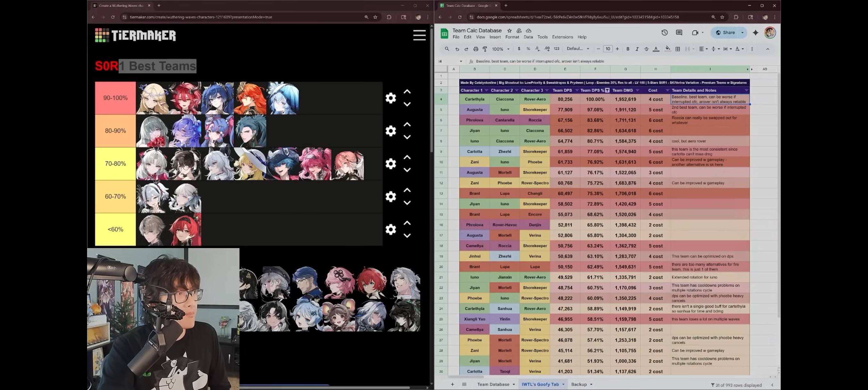The height and width of the screenshot is (390, 868).
Task: Toggle Italic formatting in Sheets toolbar
Action: click(637, 49)
